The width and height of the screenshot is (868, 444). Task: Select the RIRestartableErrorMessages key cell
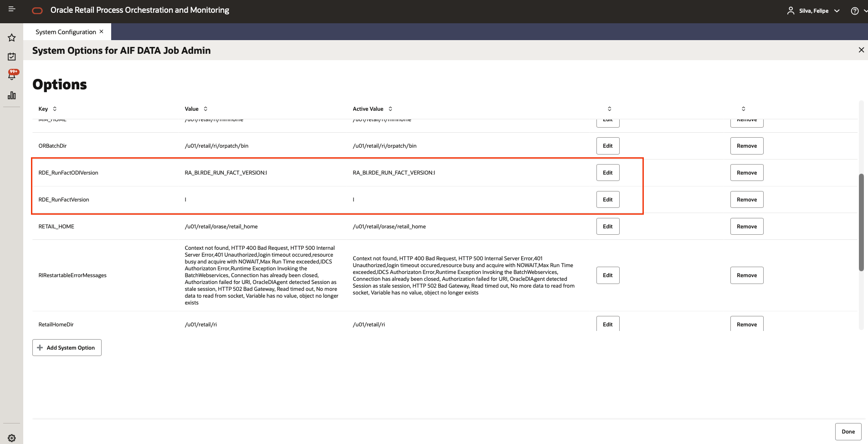(x=72, y=275)
